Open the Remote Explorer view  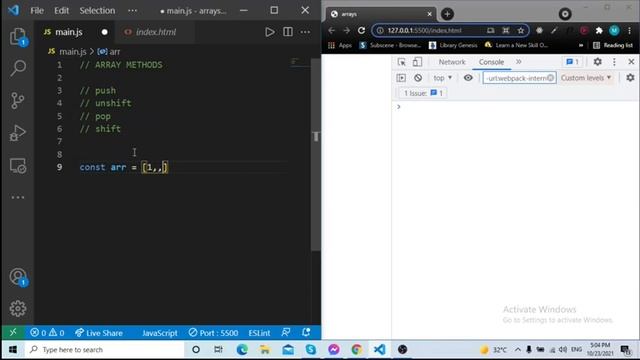(x=18, y=166)
